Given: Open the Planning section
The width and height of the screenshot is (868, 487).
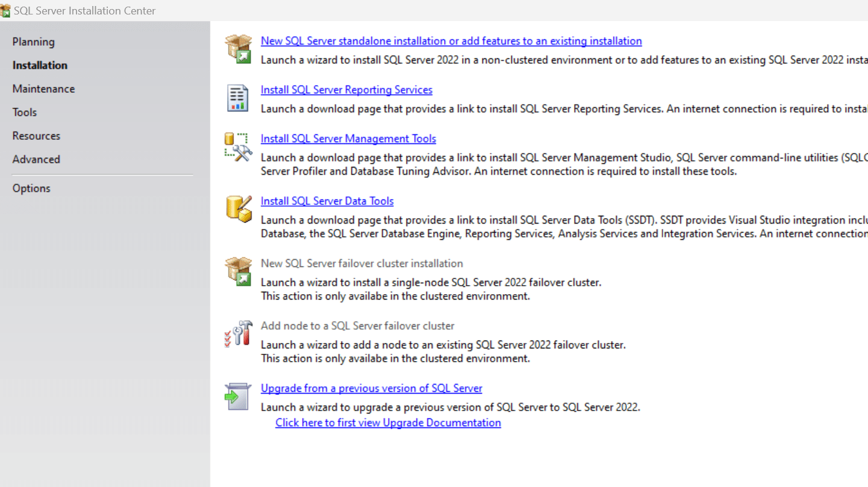Looking at the screenshot, I should point(34,42).
